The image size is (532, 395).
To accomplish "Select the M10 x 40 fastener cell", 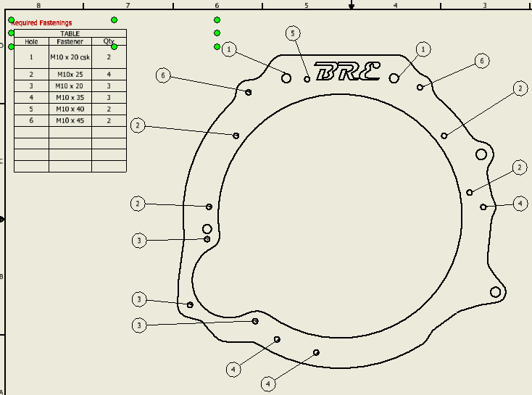I will (x=70, y=109).
